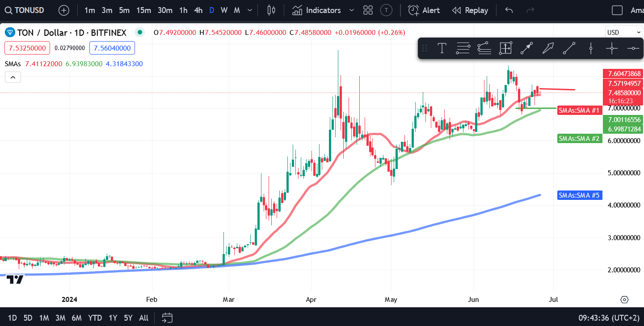
Task: Click the 7.60473868 red price label
Action: [623, 73]
